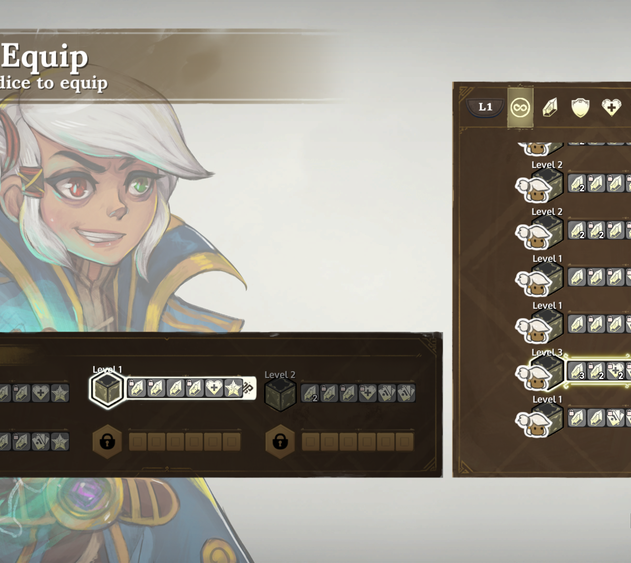Click the L1 shoulder button prompt

pyautogui.click(x=485, y=107)
